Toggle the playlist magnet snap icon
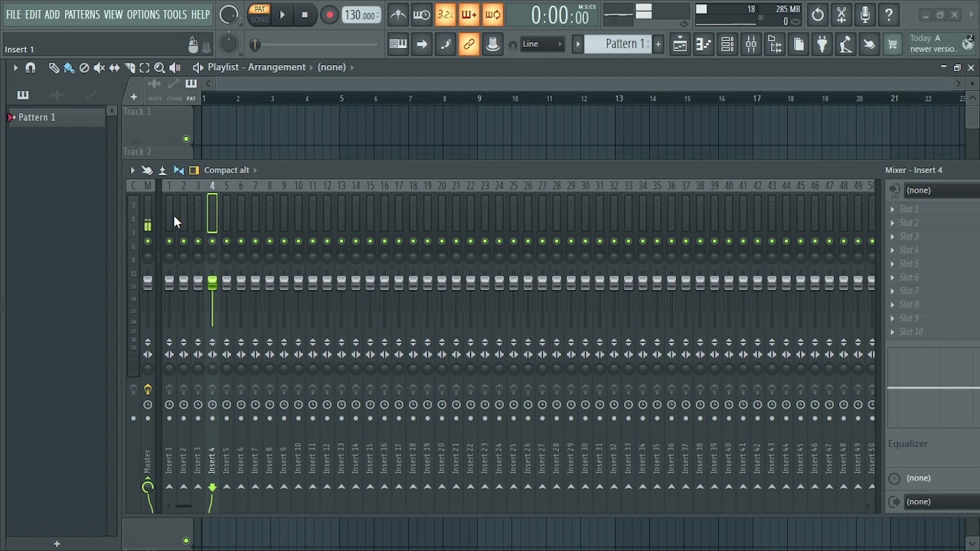The height and width of the screenshot is (551, 980). 31,67
